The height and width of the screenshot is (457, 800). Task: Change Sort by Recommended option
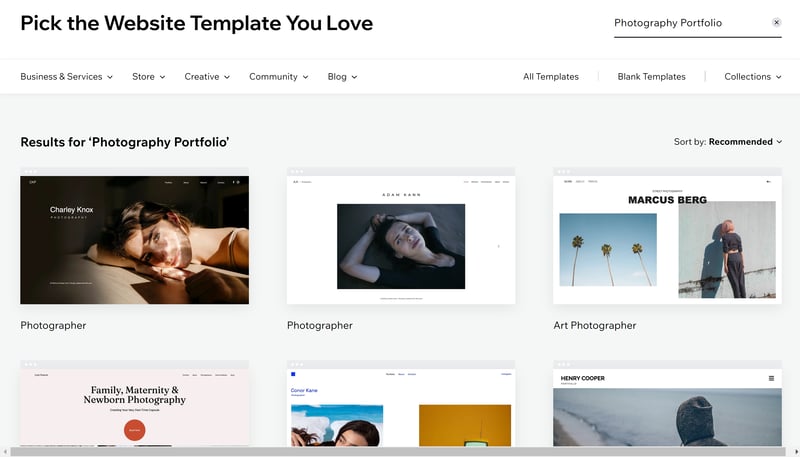tap(728, 142)
